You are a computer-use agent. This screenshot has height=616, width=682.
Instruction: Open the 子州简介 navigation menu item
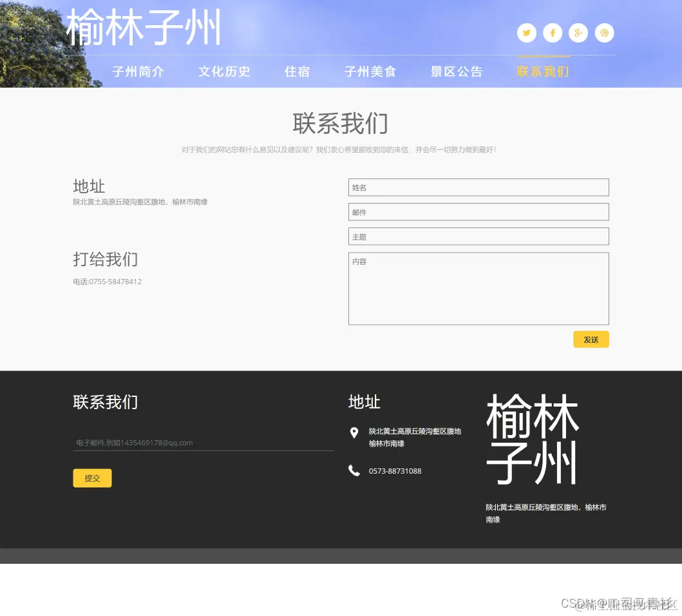click(x=138, y=72)
